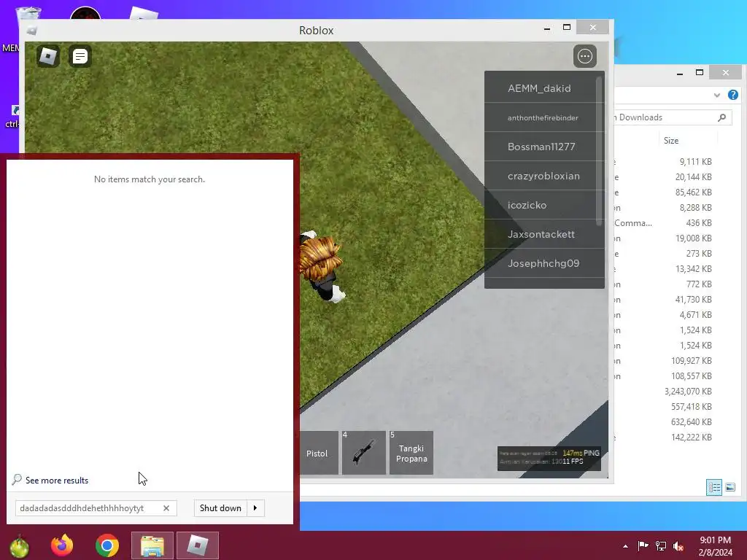Sort Explorer files by Size column
747x560 pixels.
click(671, 141)
